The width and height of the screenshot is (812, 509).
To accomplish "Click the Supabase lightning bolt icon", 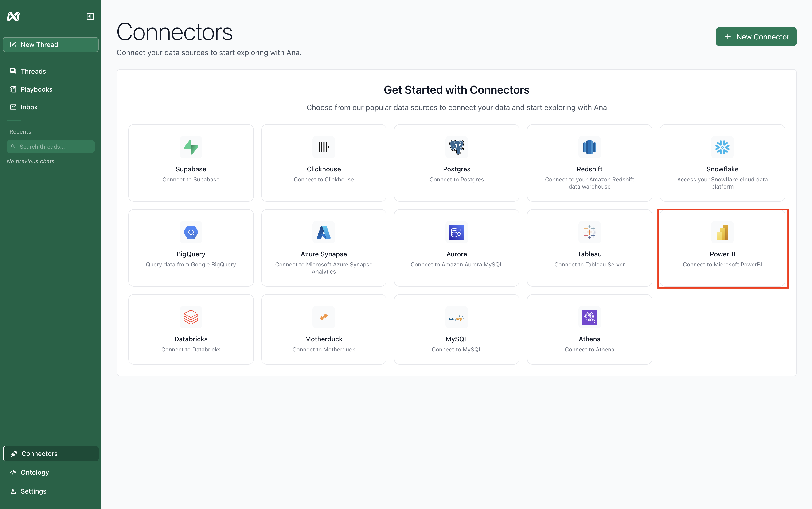I will click(191, 147).
